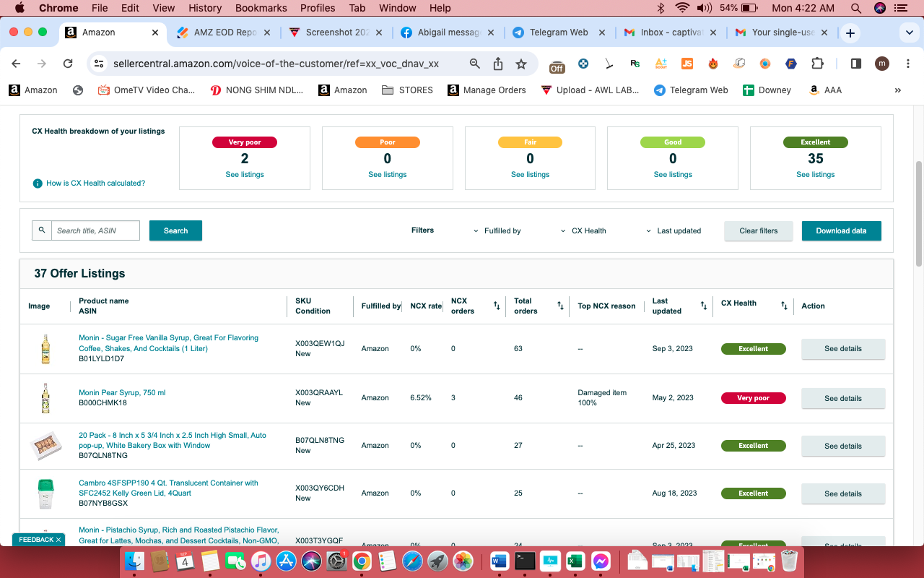Image resolution: width=924 pixels, height=578 pixels.
Task: Sort by the CX Health column arrows
Action: pos(784,306)
